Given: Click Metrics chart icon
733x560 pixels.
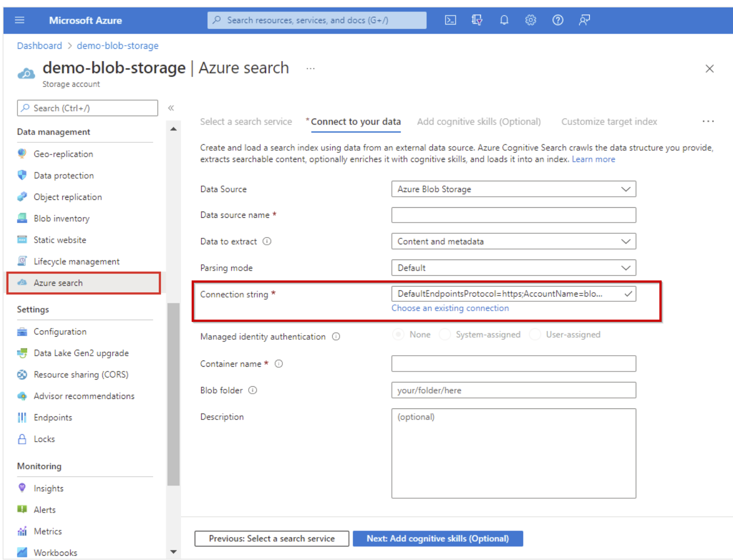Looking at the screenshot, I should (x=22, y=531).
